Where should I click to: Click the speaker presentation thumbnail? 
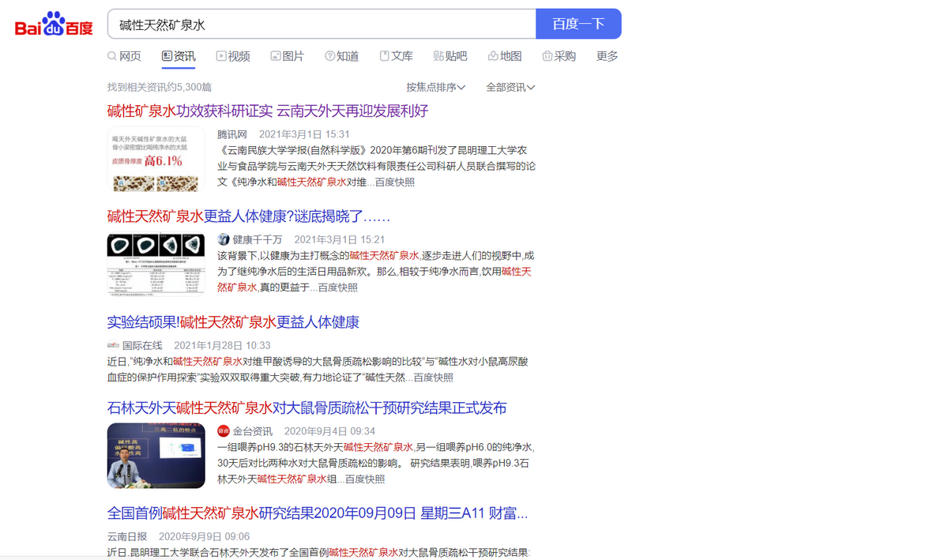pos(156,456)
